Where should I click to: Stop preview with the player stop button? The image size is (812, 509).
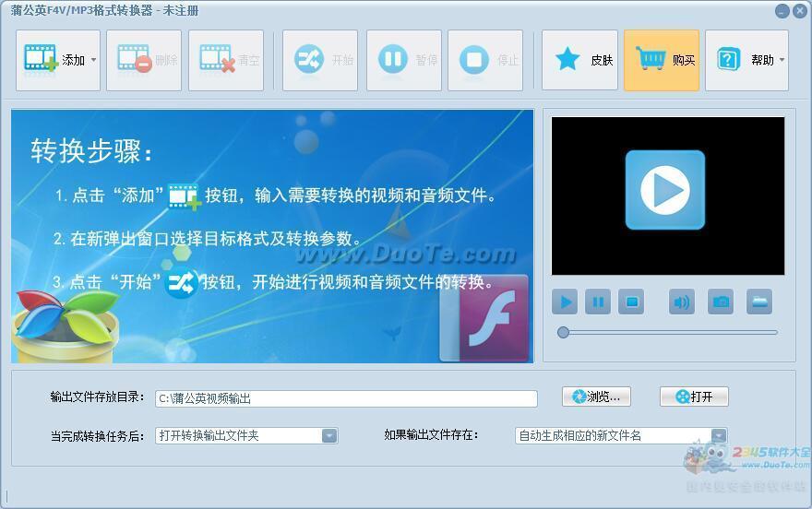631,302
